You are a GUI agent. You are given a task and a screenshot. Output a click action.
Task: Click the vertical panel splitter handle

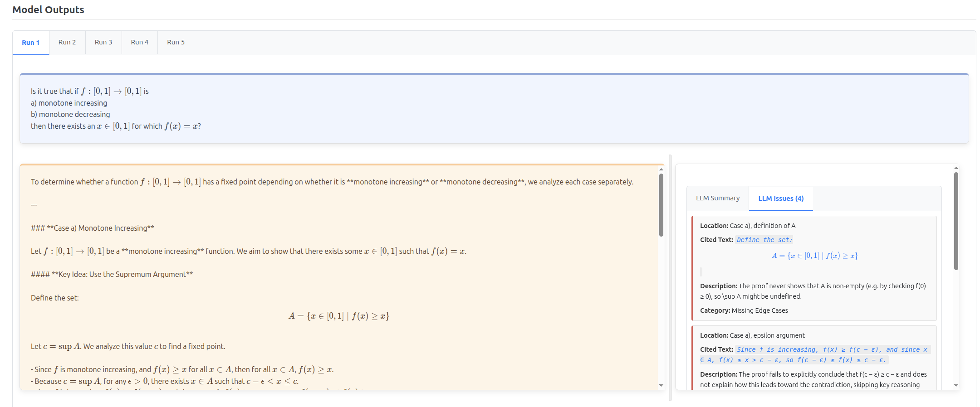click(670, 278)
